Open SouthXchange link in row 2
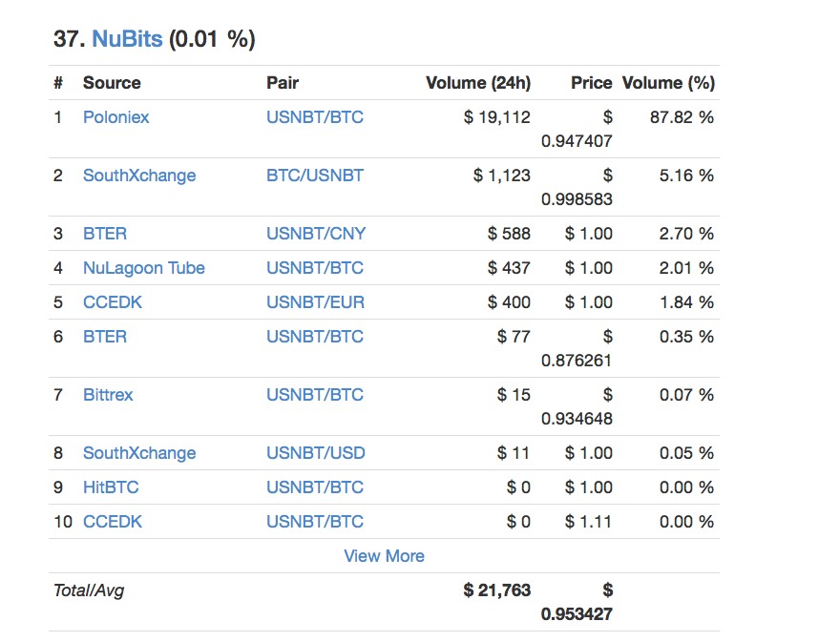The width and height of the screenshot is (840, 642). click(x=139, y=176)
